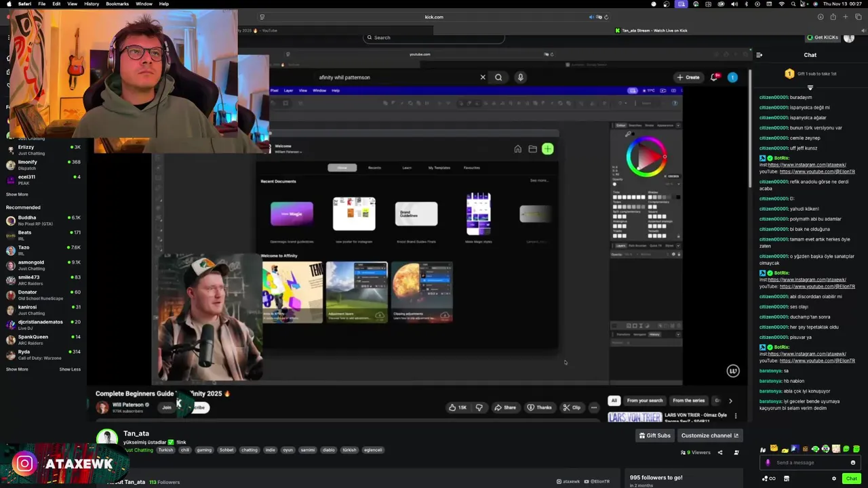Dislike the YouTube video

pyautogui.click(x=479, y=407)
